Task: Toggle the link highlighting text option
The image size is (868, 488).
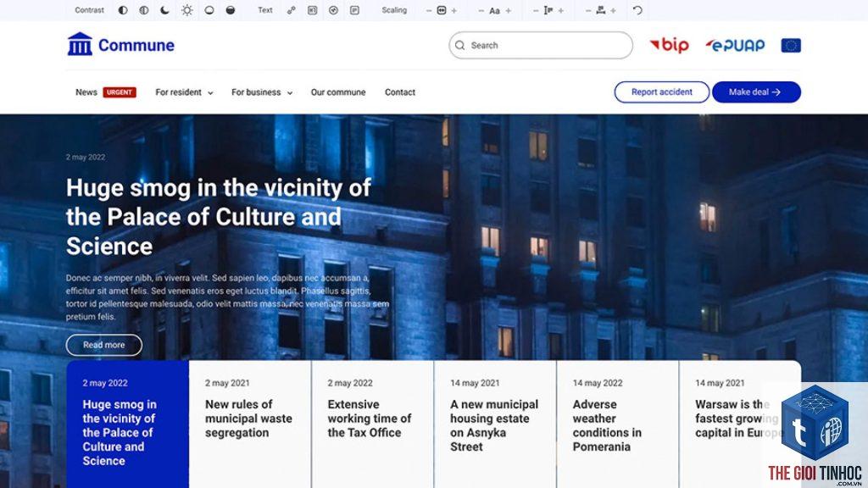Action: (x=292, y=10)
